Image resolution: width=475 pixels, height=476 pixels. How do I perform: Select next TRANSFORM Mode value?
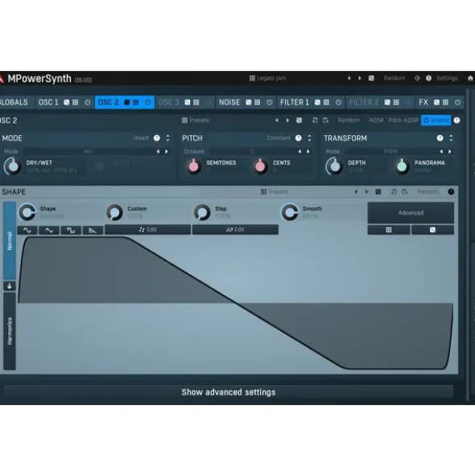point(450,151)
